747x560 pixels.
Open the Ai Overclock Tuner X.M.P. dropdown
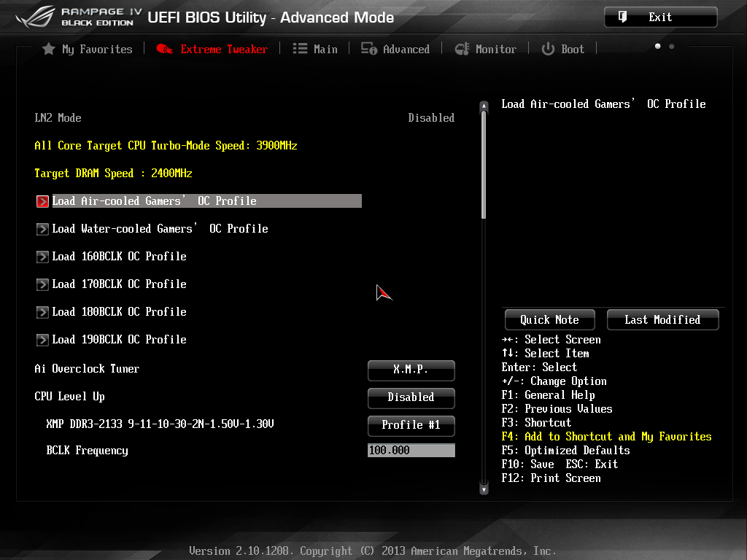pos(411,370)
